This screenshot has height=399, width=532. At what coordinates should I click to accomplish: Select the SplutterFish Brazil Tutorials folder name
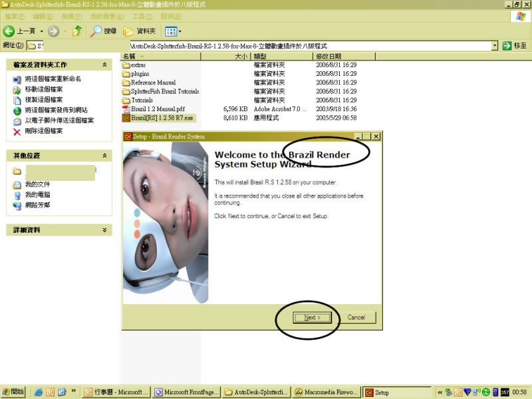(x=165, y=91)
